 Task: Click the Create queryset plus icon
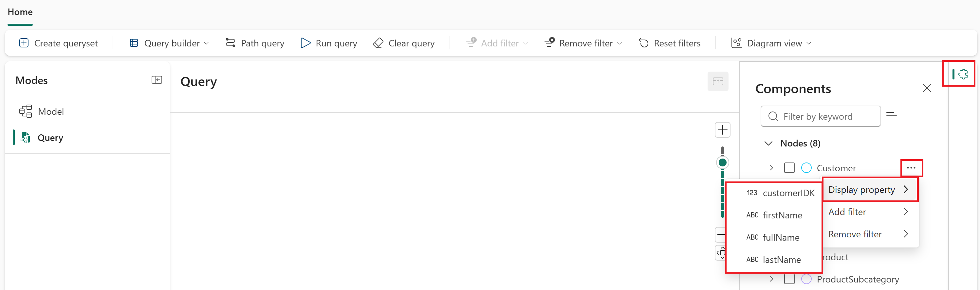[x=24, y=43]
